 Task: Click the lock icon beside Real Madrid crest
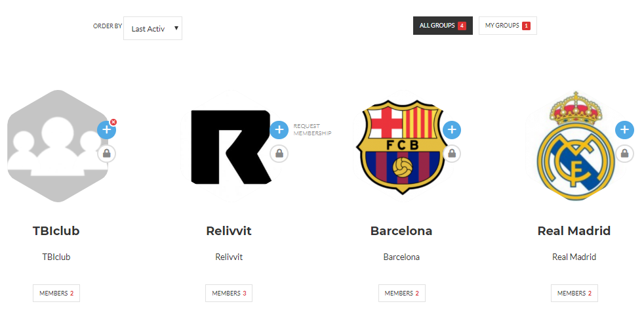coord(624,154)
